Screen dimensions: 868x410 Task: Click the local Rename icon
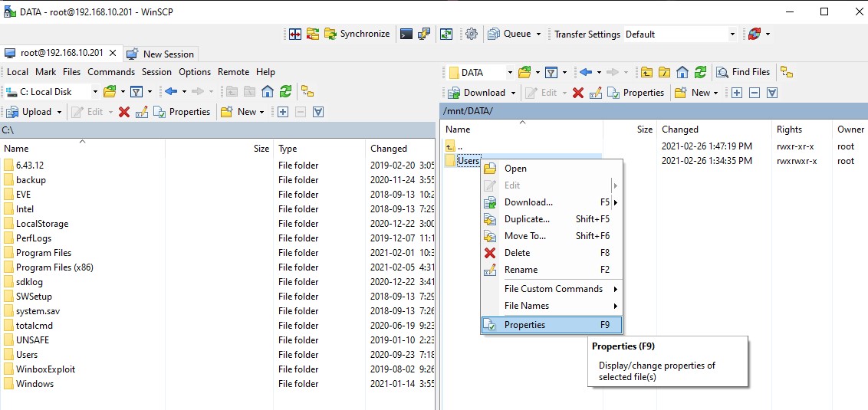[142, 112]
